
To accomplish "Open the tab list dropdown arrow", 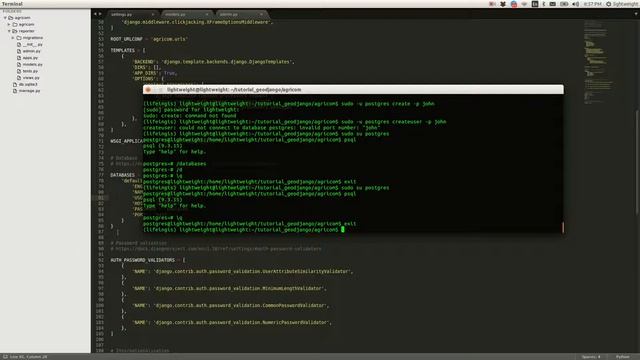I will [x=636, y=14].
